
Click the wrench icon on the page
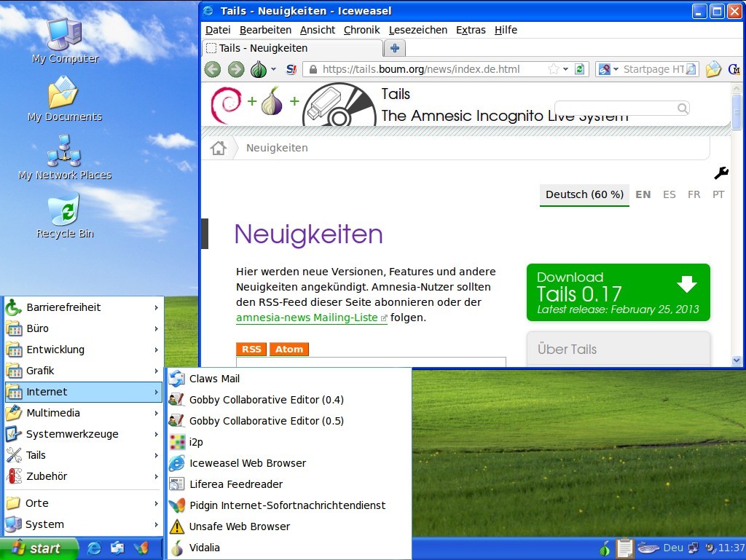721,173
